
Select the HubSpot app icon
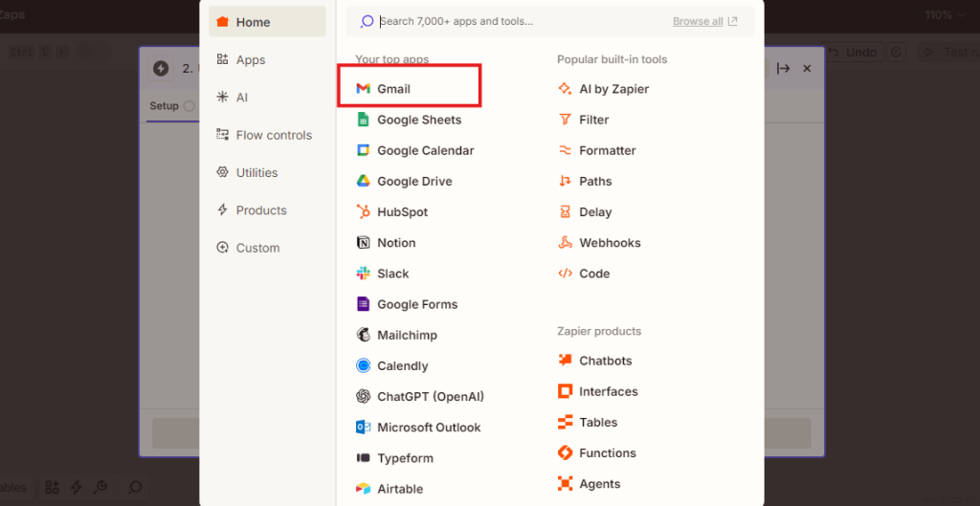tap(363, 211)
